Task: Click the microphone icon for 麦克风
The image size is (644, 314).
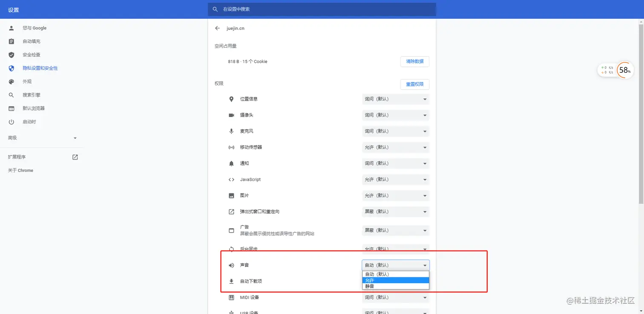Action: click(x=231, y=131)
